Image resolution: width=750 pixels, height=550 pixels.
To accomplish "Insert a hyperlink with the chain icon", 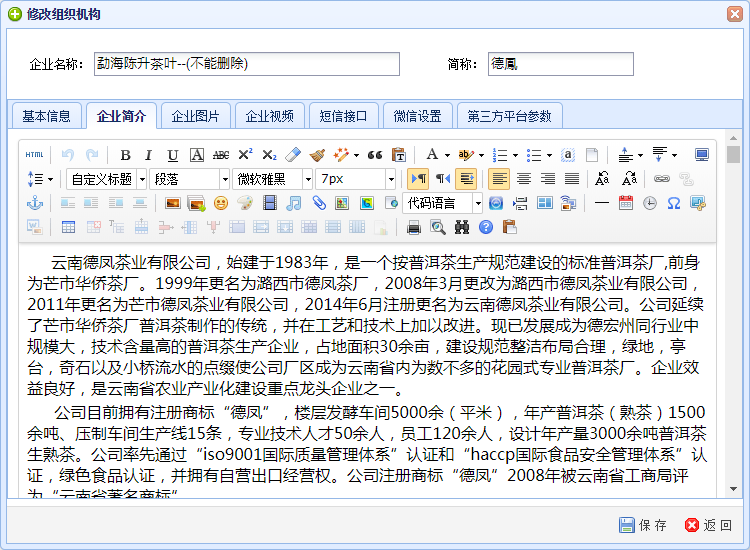I will click(x=662, y=179).
